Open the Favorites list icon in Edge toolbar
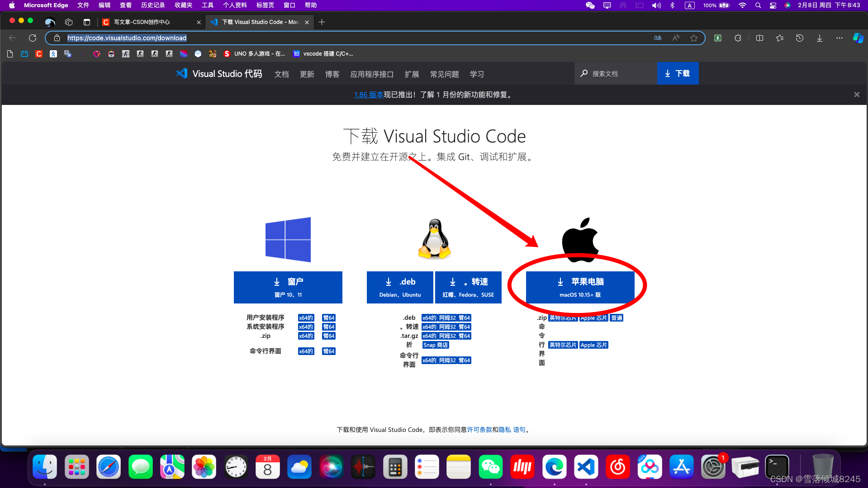This screenshot has height=488, width=868. click(780, 38)
